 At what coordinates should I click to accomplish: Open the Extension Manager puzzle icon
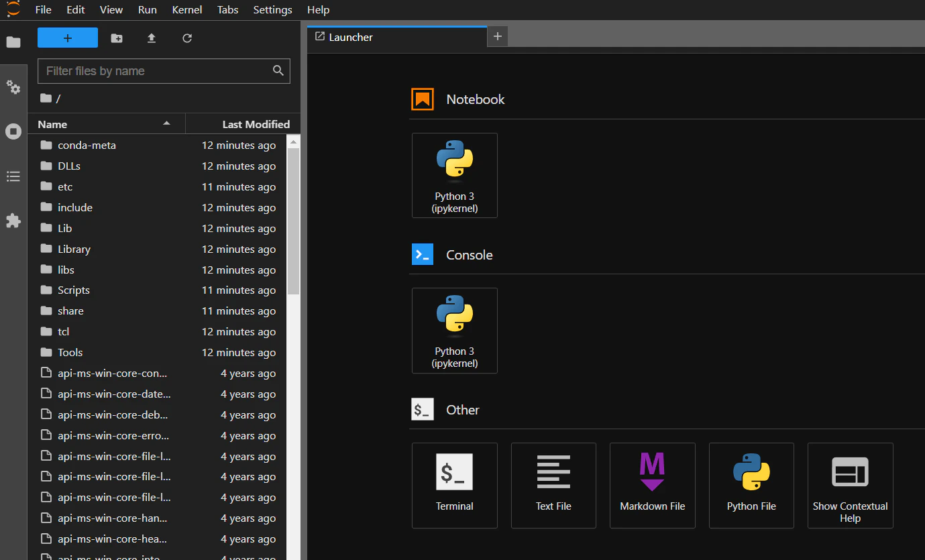tap(13, 221)
